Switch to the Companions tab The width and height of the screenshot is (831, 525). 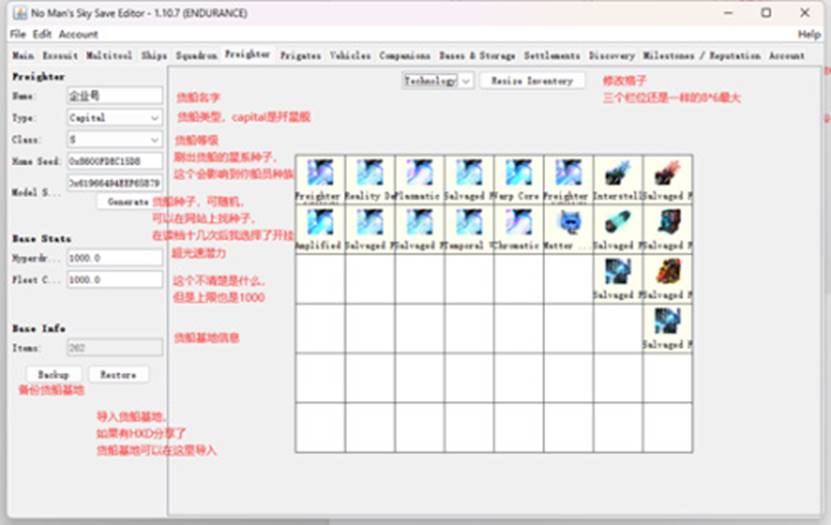click(x=404, y=55)
